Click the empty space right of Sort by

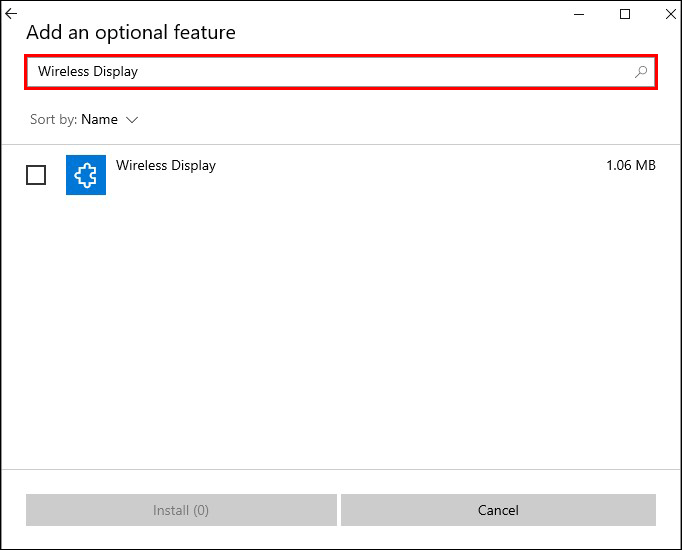[x=400, y=120]
